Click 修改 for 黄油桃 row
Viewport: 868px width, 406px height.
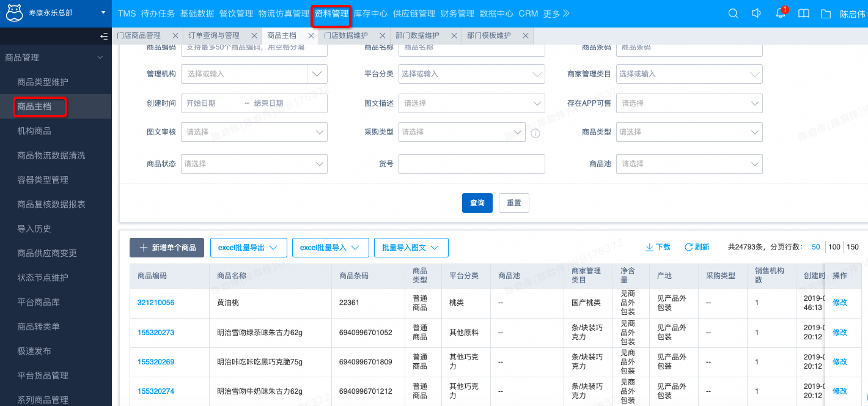coord(840,303)
